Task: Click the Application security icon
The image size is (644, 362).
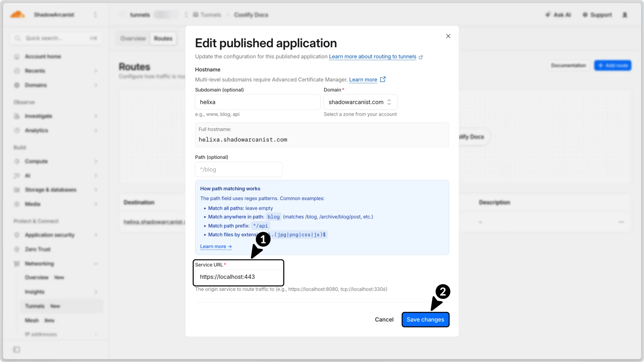Action: (x=17, y=235)
